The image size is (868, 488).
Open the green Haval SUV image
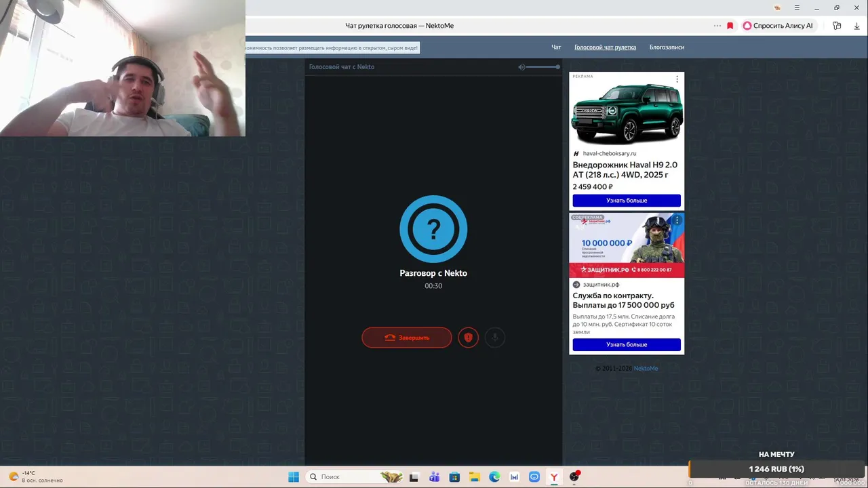coord(627,113)
